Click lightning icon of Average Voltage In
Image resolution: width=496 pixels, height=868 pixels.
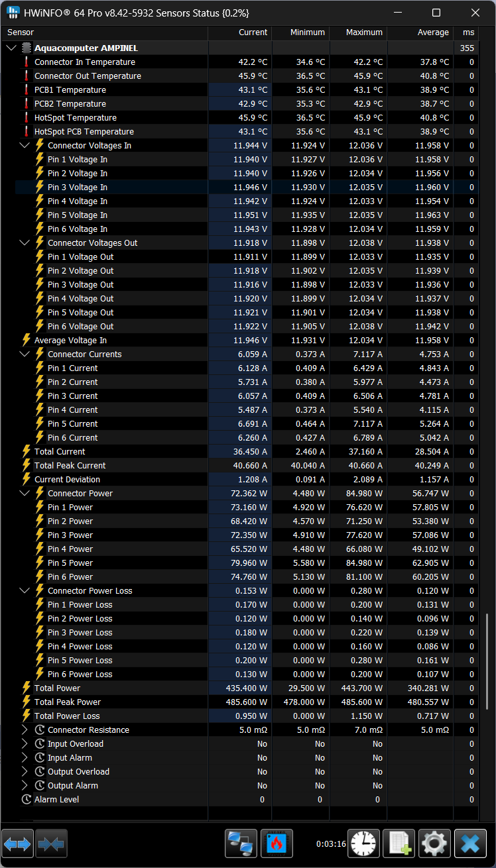tap(27, 340)
